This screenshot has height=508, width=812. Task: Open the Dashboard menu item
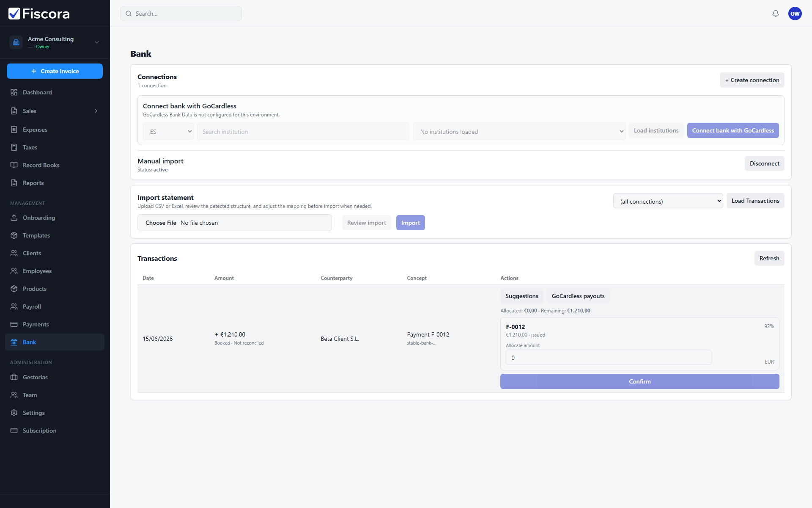(x=55, y=92)
